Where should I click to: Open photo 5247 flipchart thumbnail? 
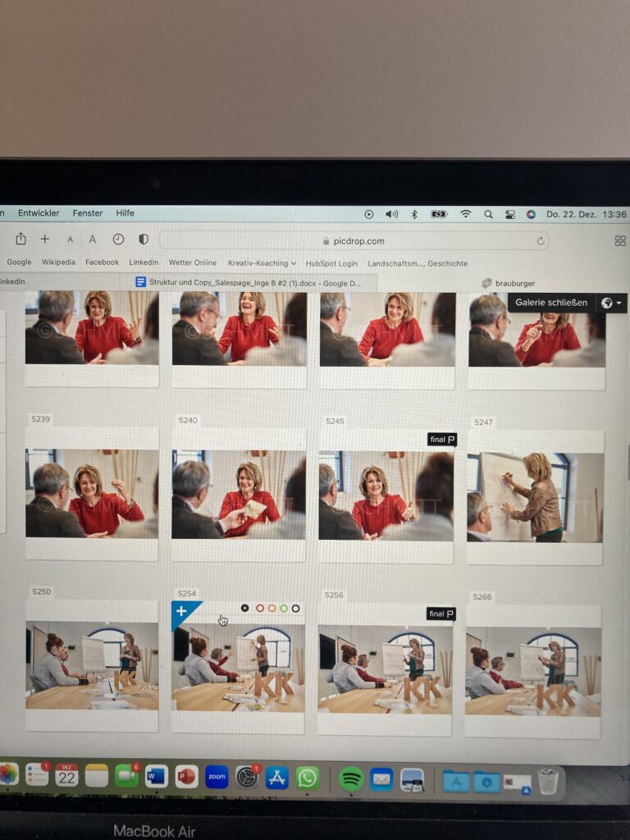click(535, 498)
